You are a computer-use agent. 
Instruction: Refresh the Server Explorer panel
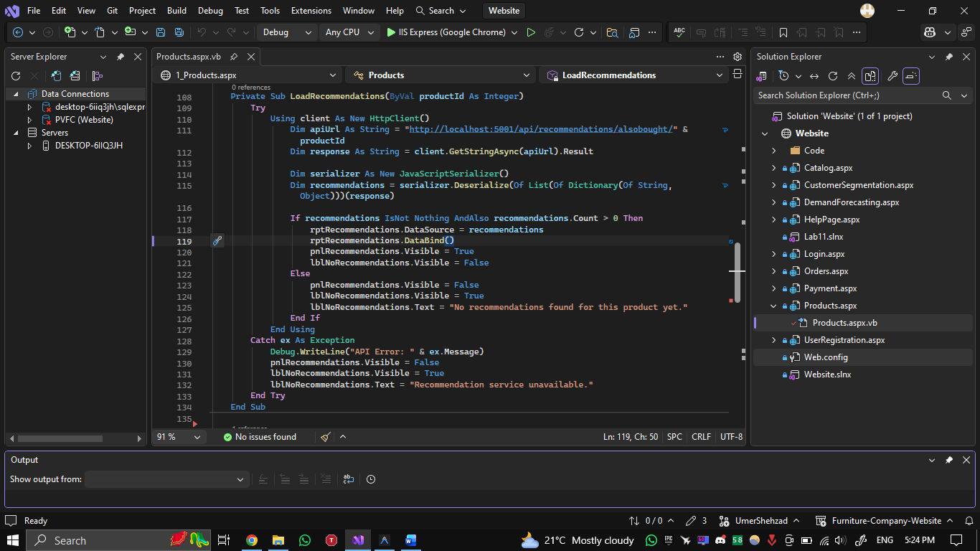[x=16, y=75]
